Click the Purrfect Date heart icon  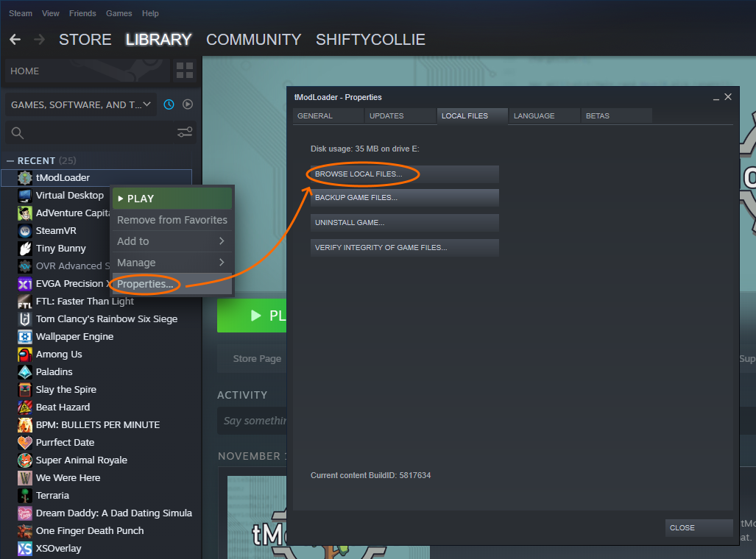click(x=25, y=443)
